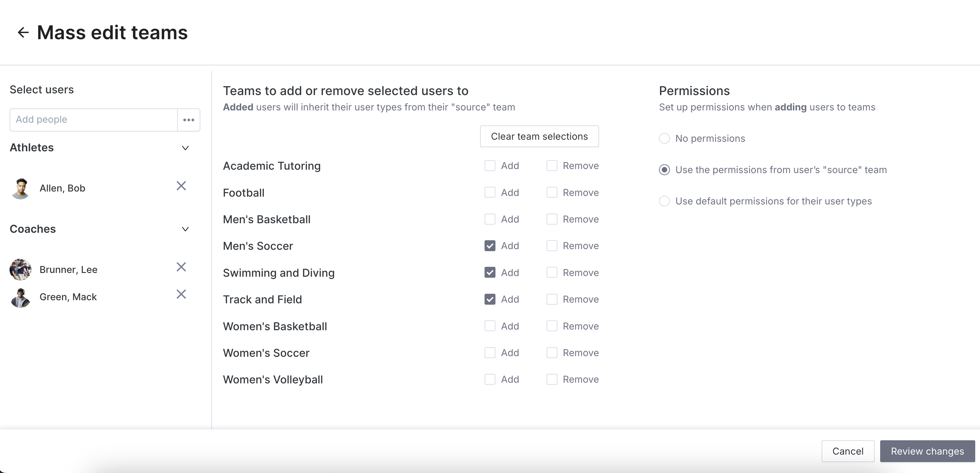Image resolution: width=980 pixels, height=473 pixels.
Task: Click Clear team selections button
Action: [x=539, y=136]
